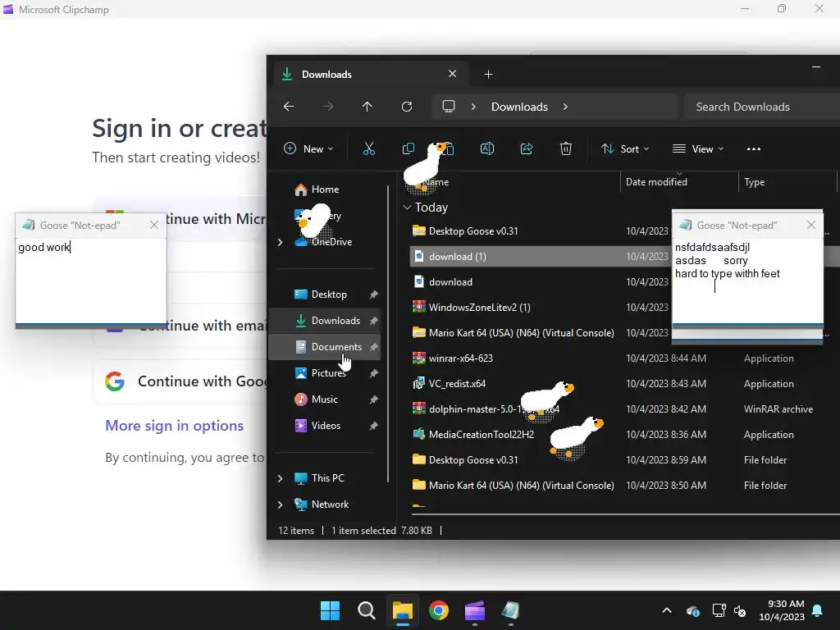Open the Windows Start menu
The image size is (840, 630).
[x=330, y=610]
